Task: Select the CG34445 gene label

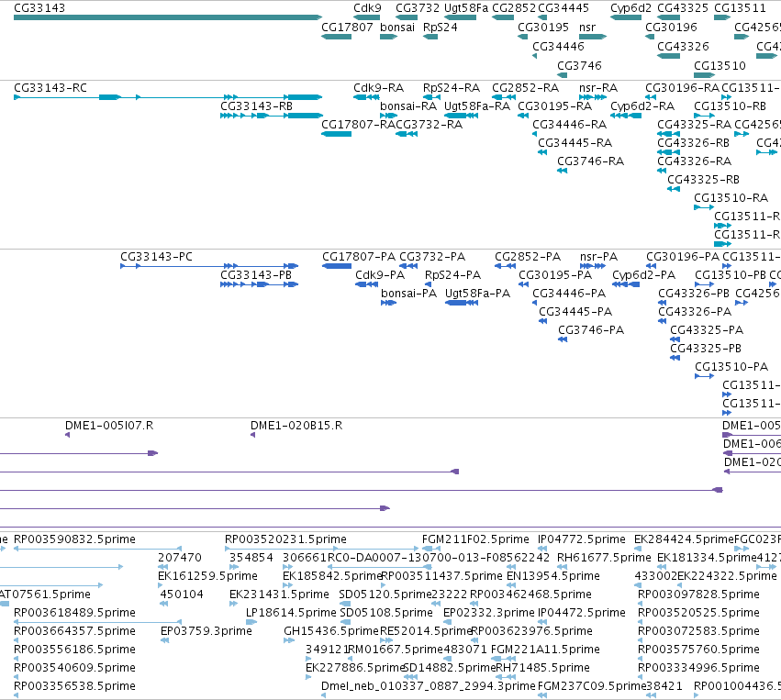Action: click(x=563, y=8)
